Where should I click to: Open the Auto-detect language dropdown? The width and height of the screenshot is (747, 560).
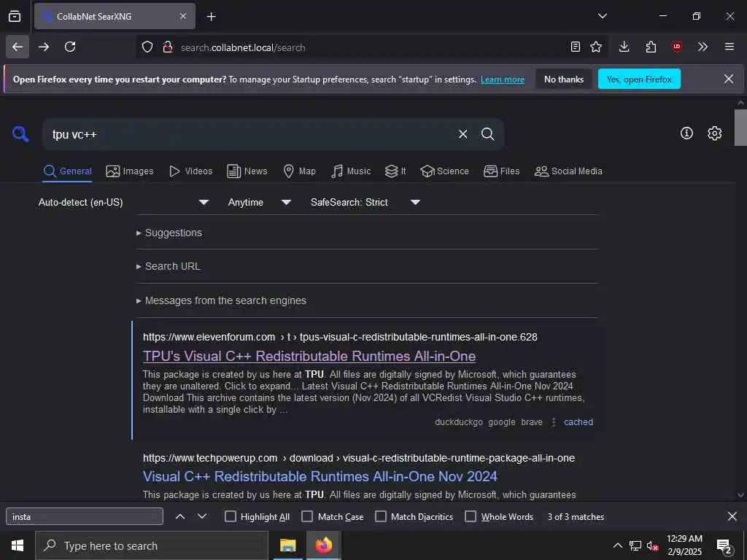pyautogui.click(x=123, y=203)
